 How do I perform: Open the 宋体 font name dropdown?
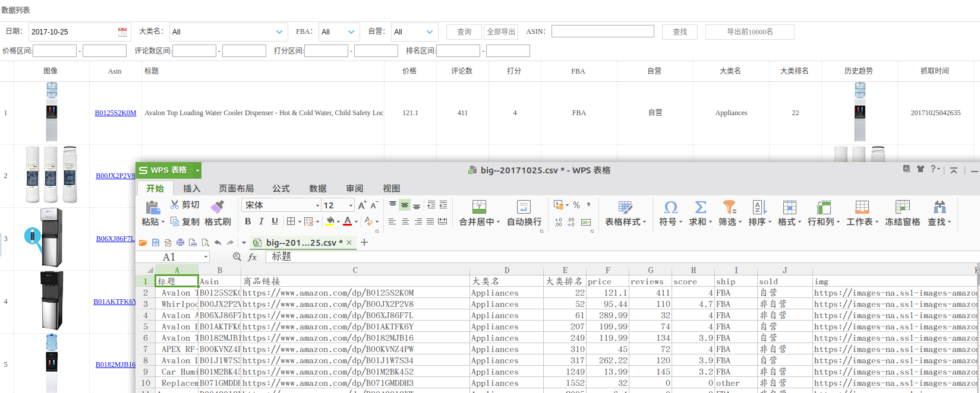click(x=317, y=205)
